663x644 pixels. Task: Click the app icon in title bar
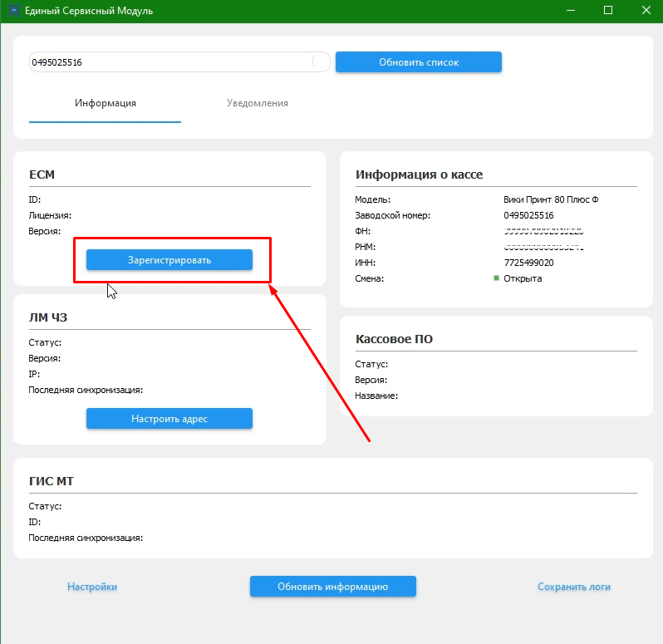[14, 10]
